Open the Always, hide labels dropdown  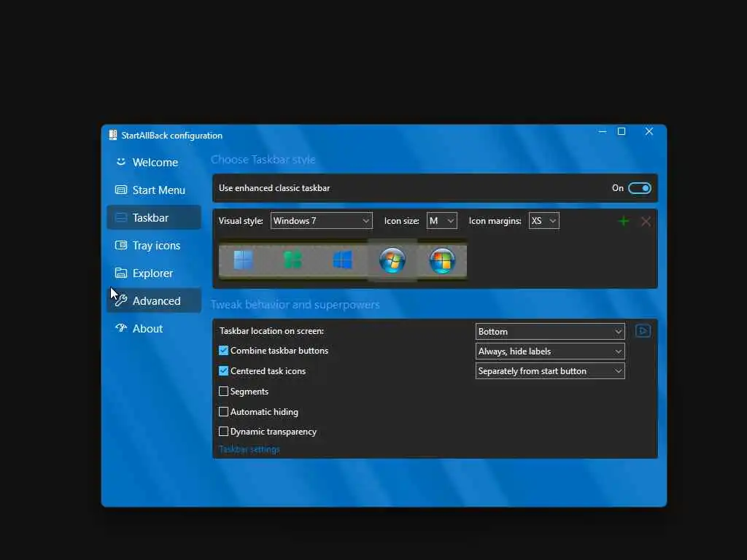coord(550,351)
